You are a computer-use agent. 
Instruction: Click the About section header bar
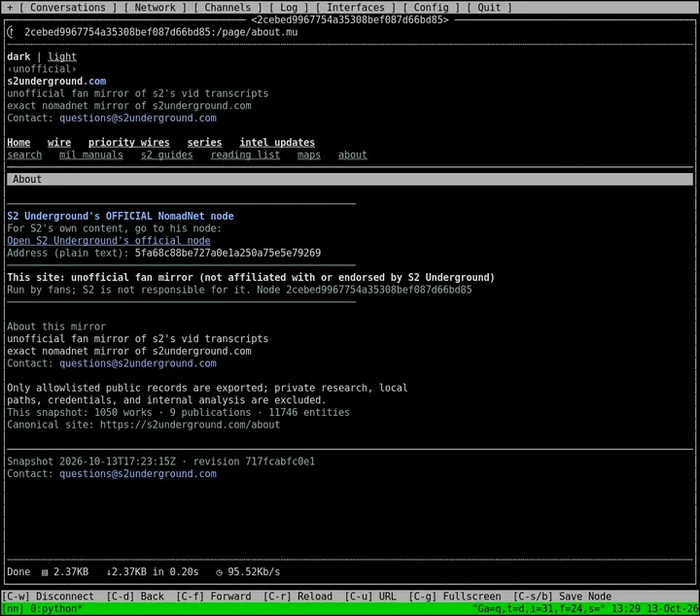(x=350, y=180)
